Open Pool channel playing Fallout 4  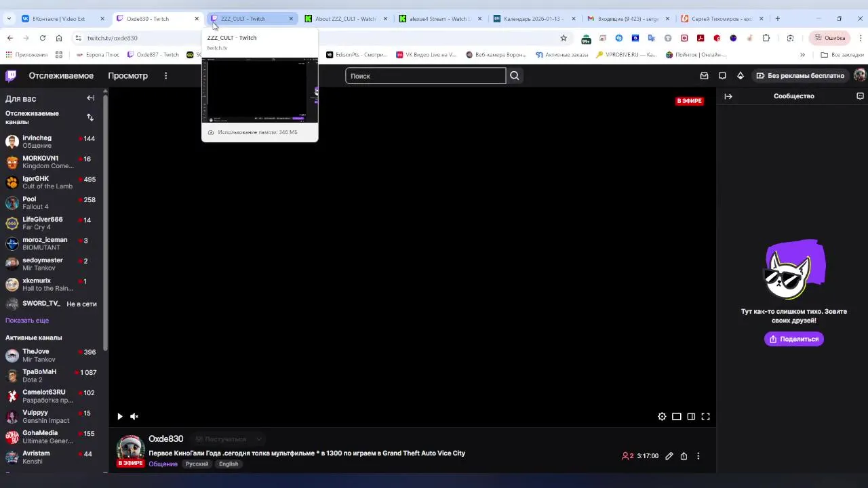52,203
